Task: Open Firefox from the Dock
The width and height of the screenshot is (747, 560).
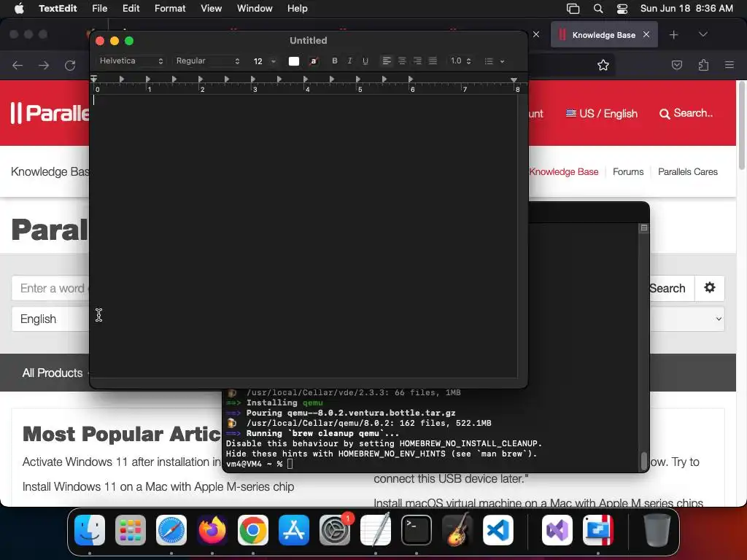Action: (212, 530)
